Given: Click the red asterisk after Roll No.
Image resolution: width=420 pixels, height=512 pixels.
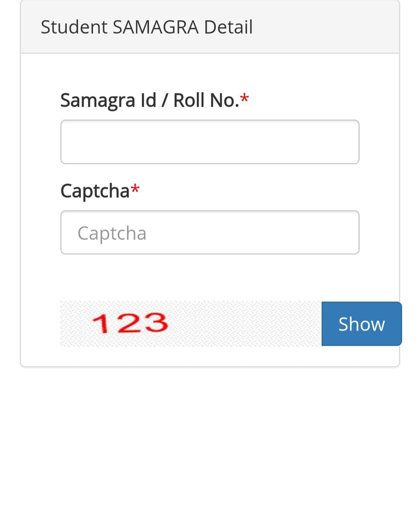Looking at the screenshot, I should tap(245, 99).
